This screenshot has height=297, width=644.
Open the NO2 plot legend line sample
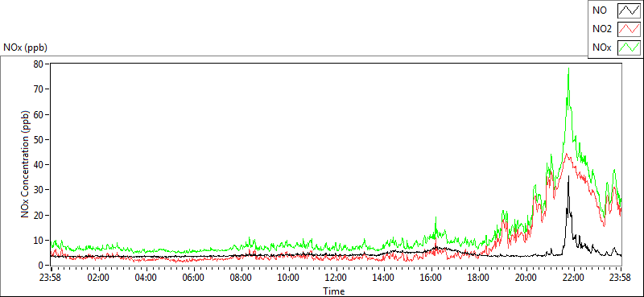tap(629, 29)
